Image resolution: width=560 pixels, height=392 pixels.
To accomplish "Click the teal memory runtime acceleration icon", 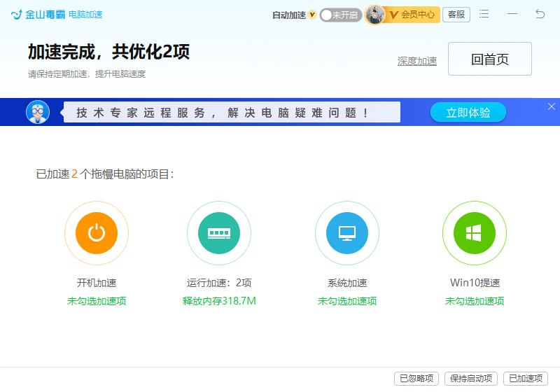I will click(x=219, y=233).
